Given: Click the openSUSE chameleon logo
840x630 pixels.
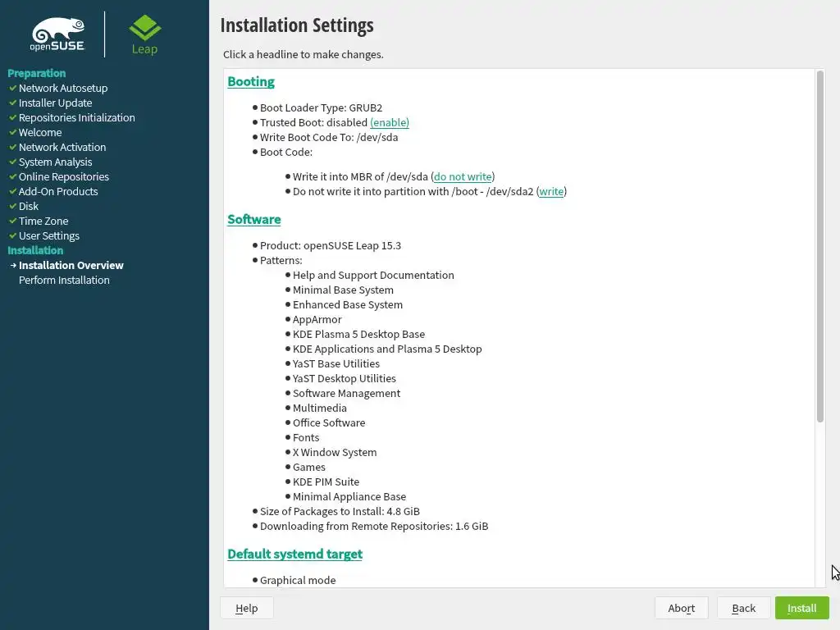Looking at the screenshot, I should 57,34.
